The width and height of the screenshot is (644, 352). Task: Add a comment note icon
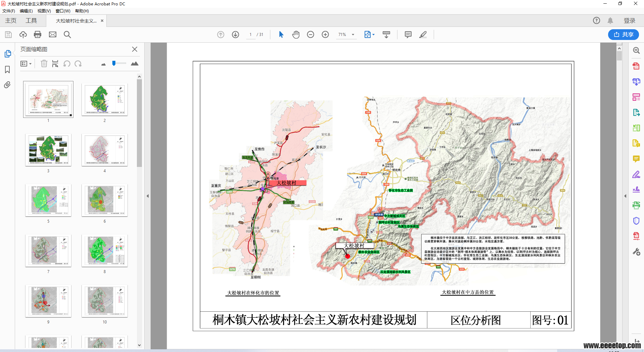coord(408,35)
